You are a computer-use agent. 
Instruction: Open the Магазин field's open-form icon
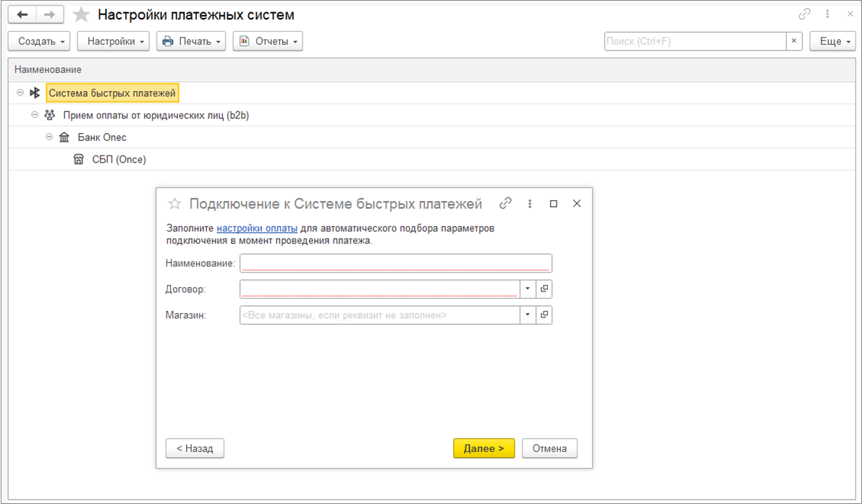click(544, 315)
